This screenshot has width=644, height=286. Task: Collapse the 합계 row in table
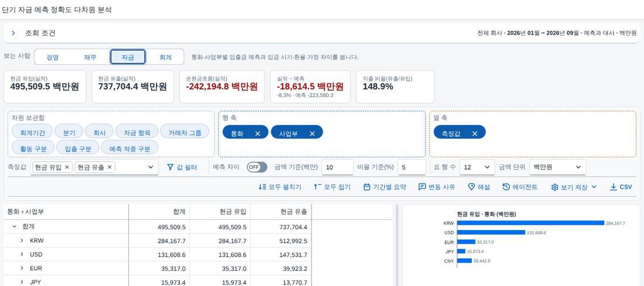click(15, 226)
